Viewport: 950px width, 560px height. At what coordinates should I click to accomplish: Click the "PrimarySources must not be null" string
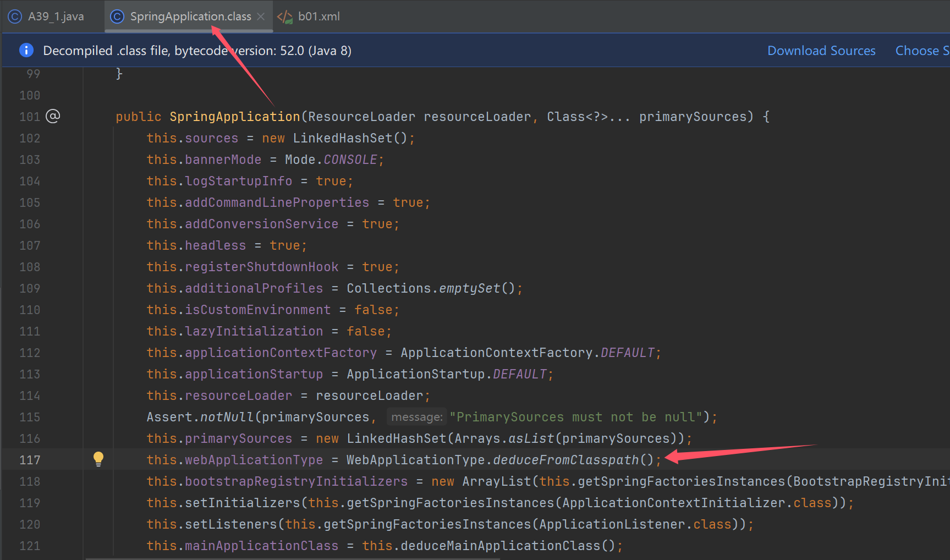(576, 417)
